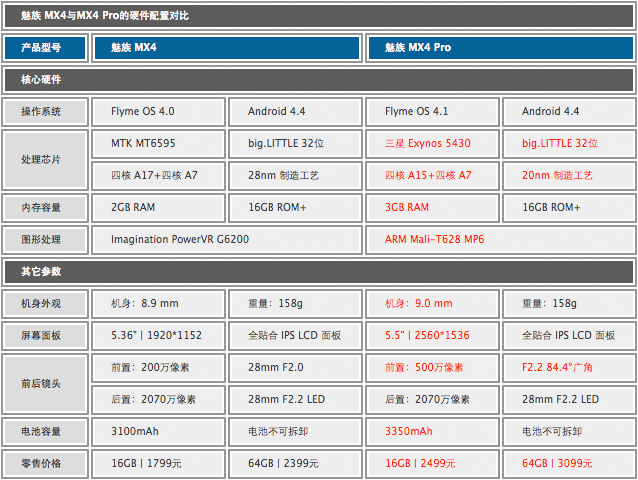Click the 内存容量 row label
Viewport: 638px width, 480px height.
(x=45, y=207)
